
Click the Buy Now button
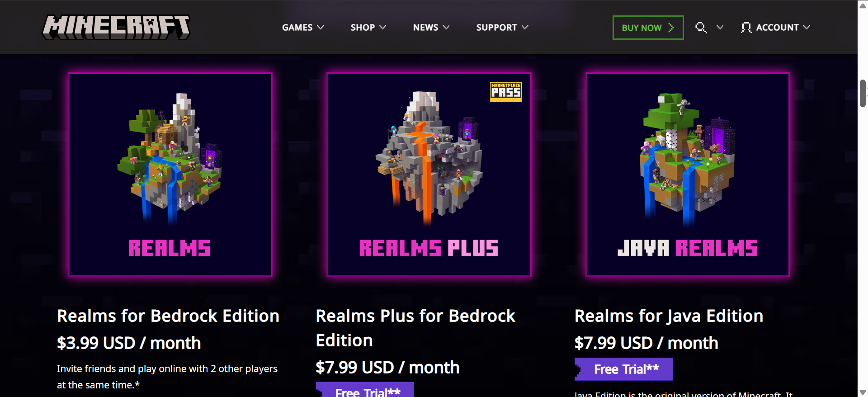pos(648,28)
